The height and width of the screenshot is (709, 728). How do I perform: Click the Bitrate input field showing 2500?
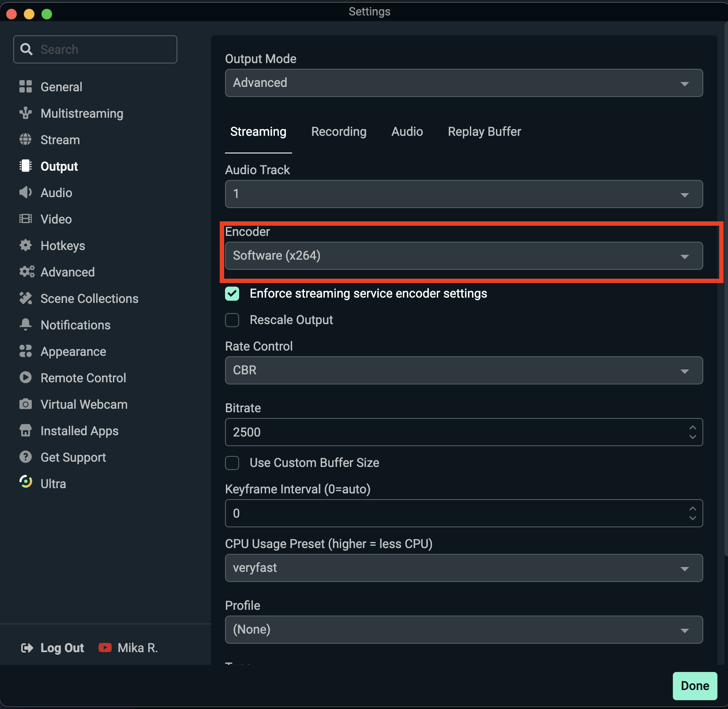point(464,432)
